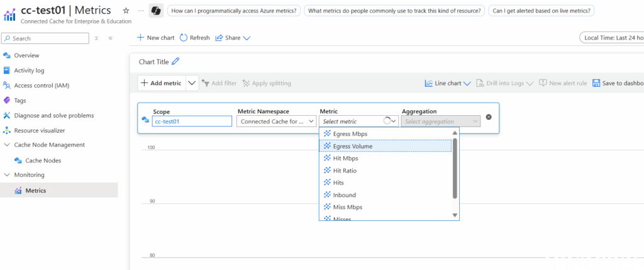
Task: Pick Miss Mbps from the dropdown list
Action: [347, 207]
